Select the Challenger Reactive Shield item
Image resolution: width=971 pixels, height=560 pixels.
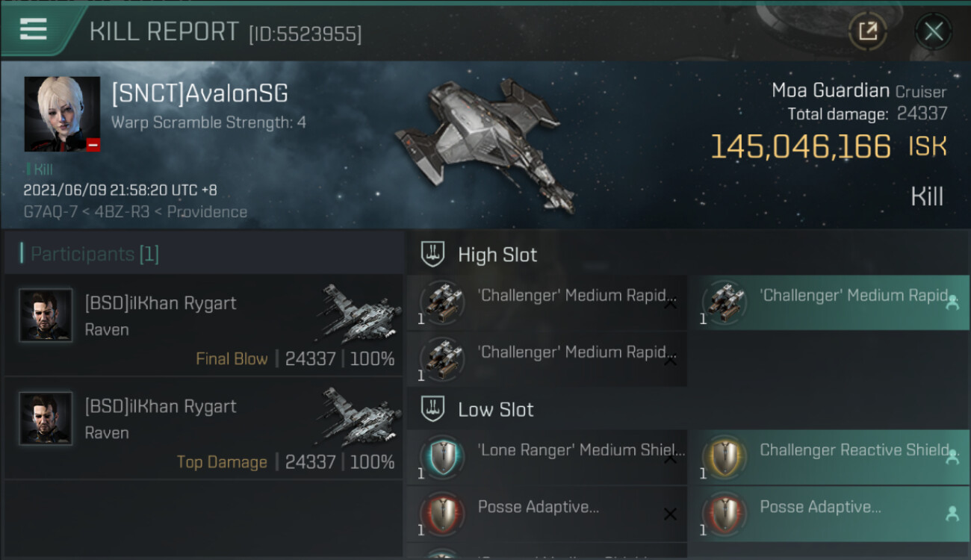[829, 457]
